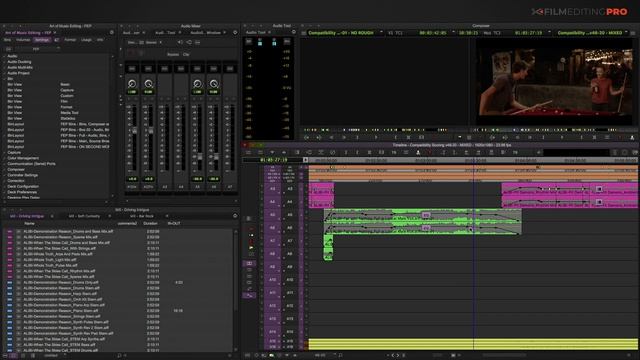This screenshot has height=360, width=640.
Task: Click the bin search magnifier icon
Action: pos(119,356)
